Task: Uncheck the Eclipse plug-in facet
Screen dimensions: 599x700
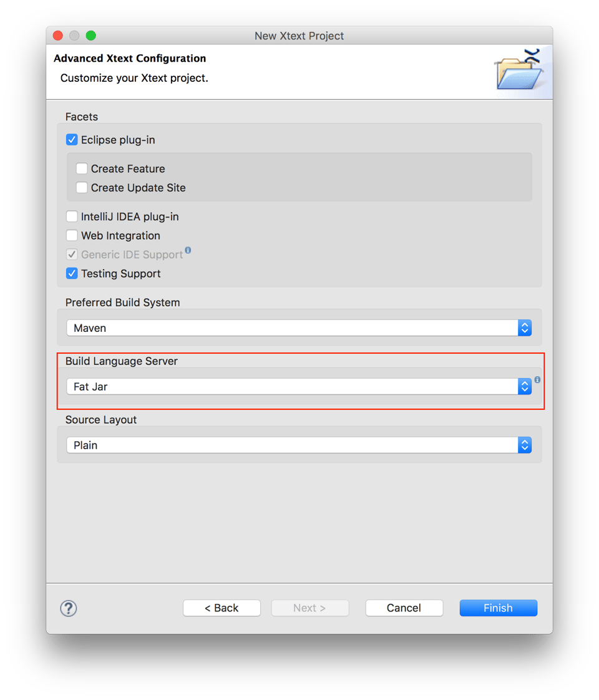Action: tap(72, 139)
